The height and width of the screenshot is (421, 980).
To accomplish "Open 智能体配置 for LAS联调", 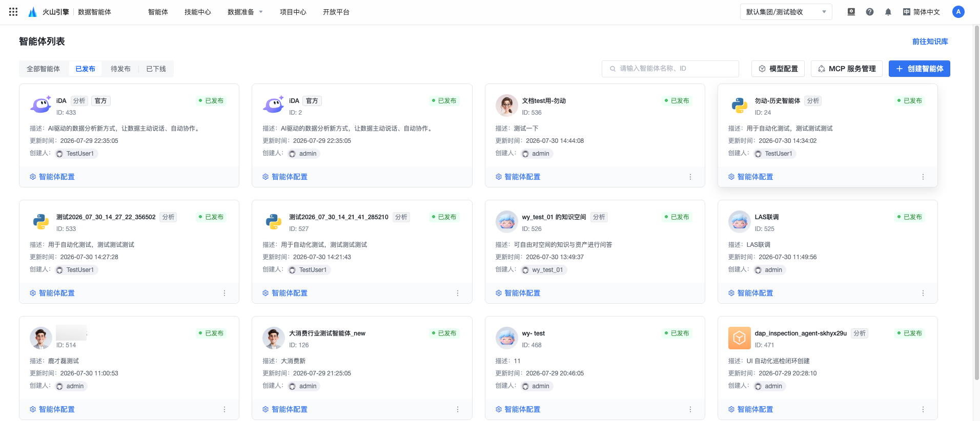I will pyautogui.click(x=751, y=293).
